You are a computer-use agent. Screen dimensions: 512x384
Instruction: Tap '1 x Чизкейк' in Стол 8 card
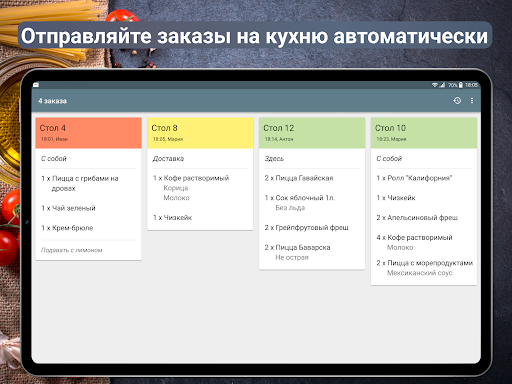coord(172,218)
